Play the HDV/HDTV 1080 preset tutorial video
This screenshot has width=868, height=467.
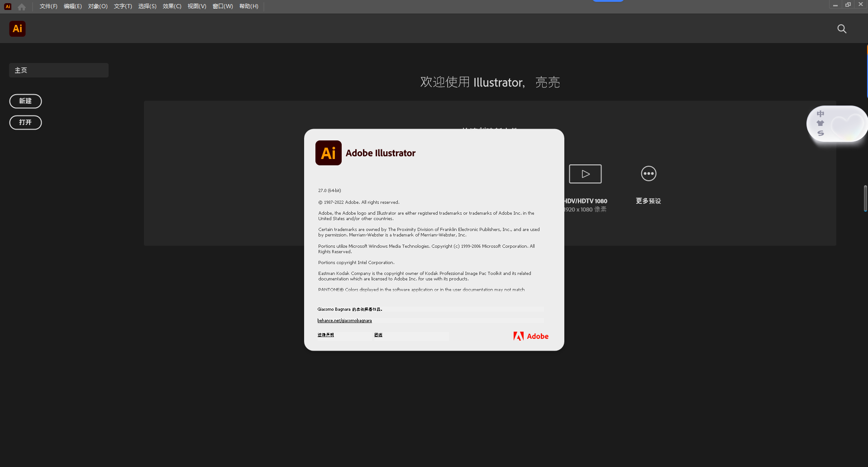point(585,173)
